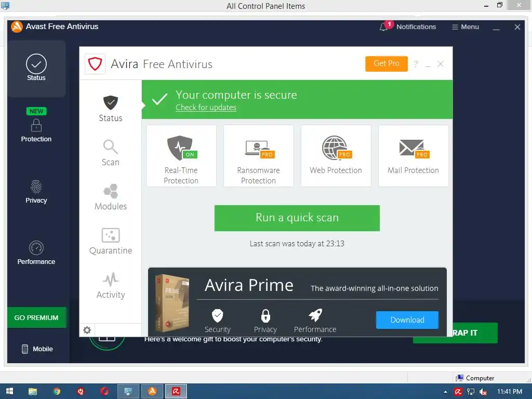Screen dimensions: 532x399
Task: Click Privacy lock icon in Prime banner
Action: tap(265, 315)
